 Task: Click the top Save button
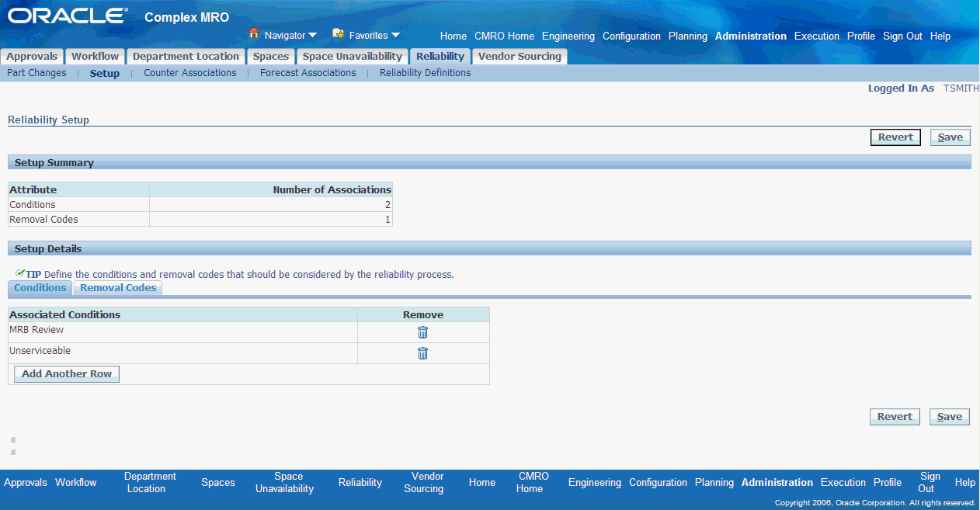tap(950, 137)
